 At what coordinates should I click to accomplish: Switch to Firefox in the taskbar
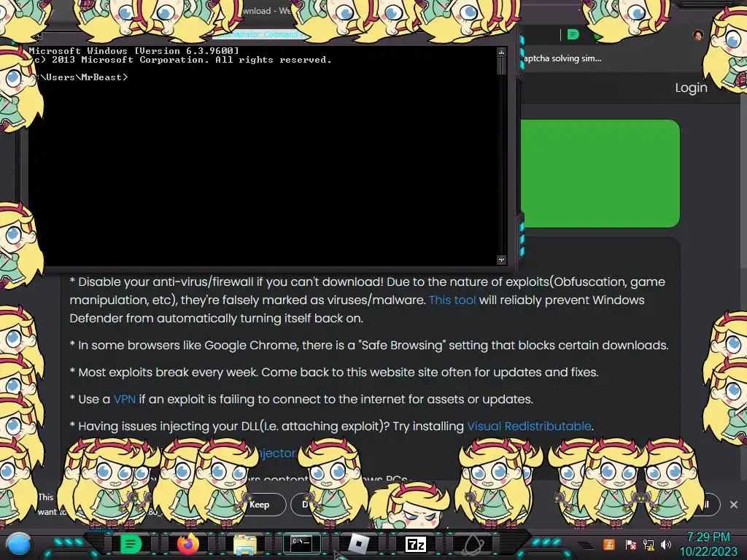187,544
